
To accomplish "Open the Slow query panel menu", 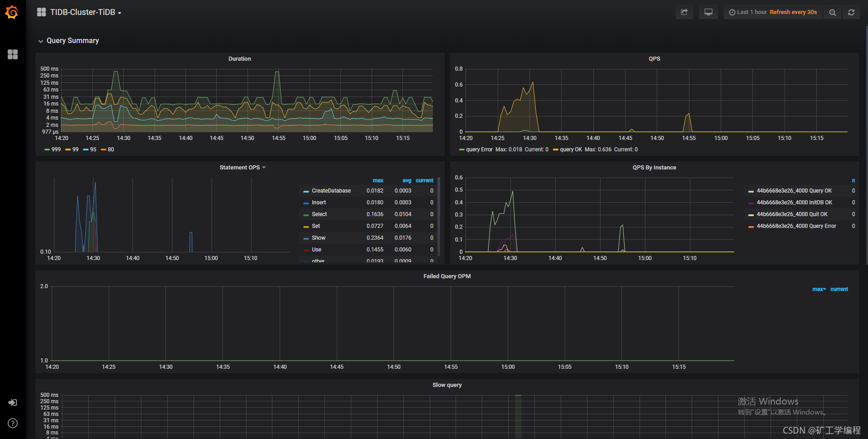I will [x=447, y=385].
